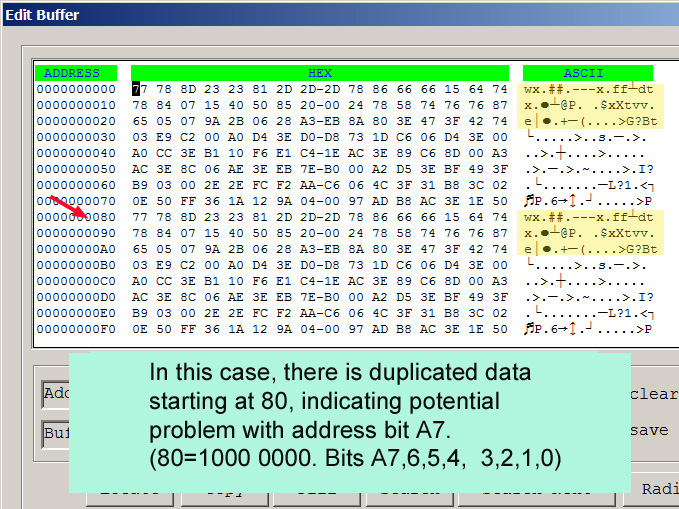Click address 00000000E0 in the address column
Viewport: 679px width, 509px height.
point(76,313)
